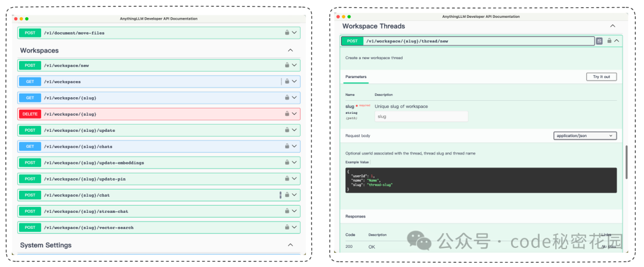Click the green POST badge for update-embeddings

click(30, 163)
